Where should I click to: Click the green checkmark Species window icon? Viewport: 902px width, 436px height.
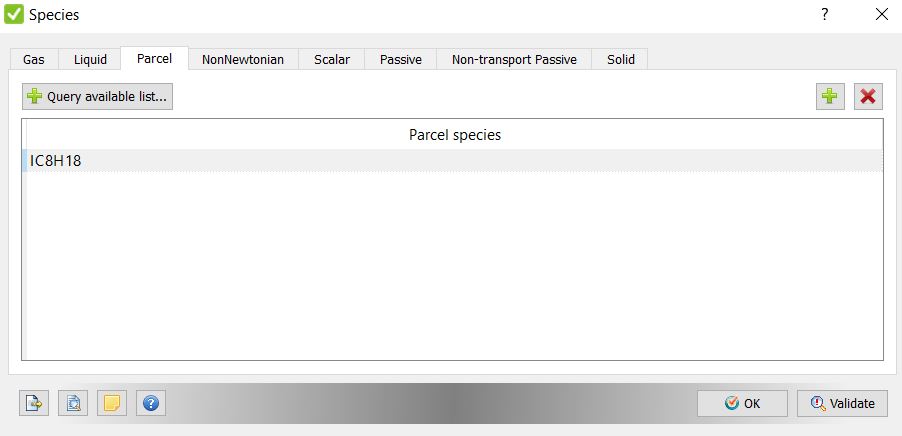14,14
